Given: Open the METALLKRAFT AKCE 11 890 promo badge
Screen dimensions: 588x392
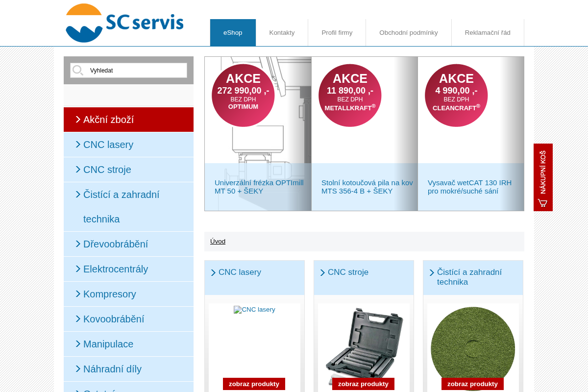Looking at the screenshot, I should click(x=350, y=96).
